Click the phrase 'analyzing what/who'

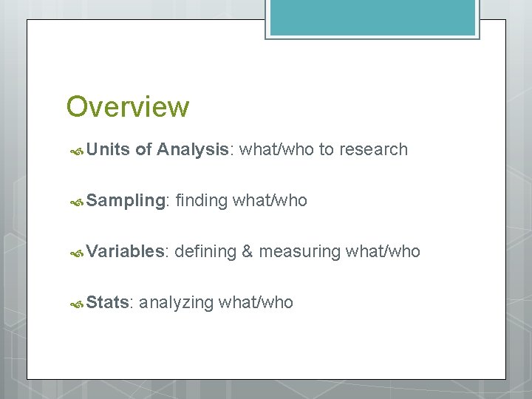(x=216, y=302)
